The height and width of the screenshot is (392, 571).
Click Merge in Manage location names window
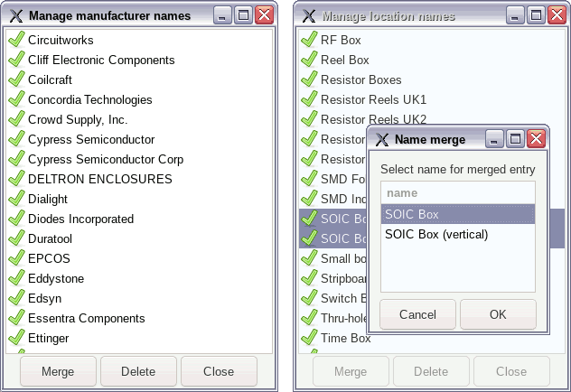tap(351, 371)
